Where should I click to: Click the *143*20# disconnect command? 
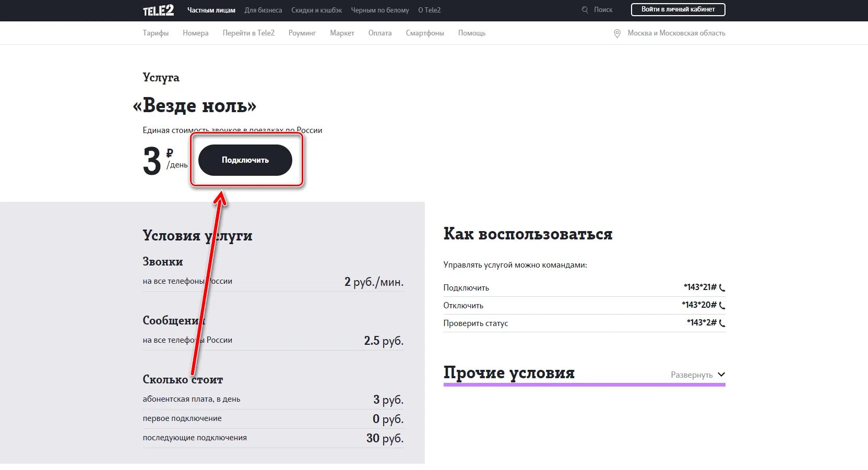pos(699,305)
